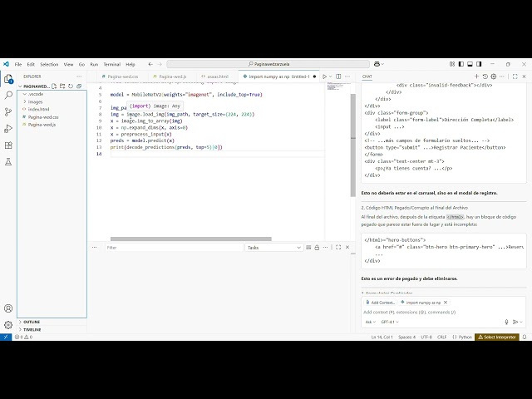Open the send options dropdown arrow

[521, 322]
